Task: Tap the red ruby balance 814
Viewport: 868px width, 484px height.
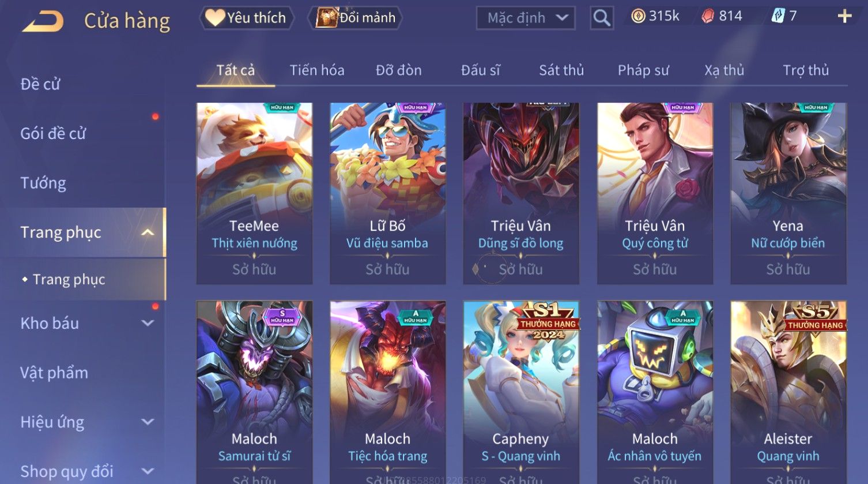Action: [x=722, y=16]
